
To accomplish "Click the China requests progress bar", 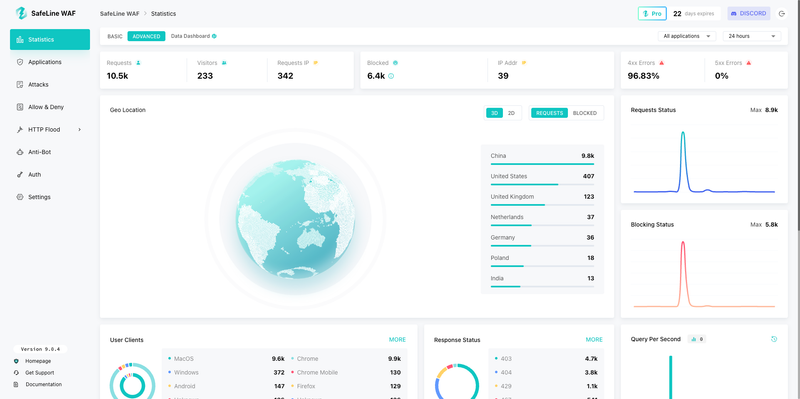I will pyautogui.click(x=542, y=164).
